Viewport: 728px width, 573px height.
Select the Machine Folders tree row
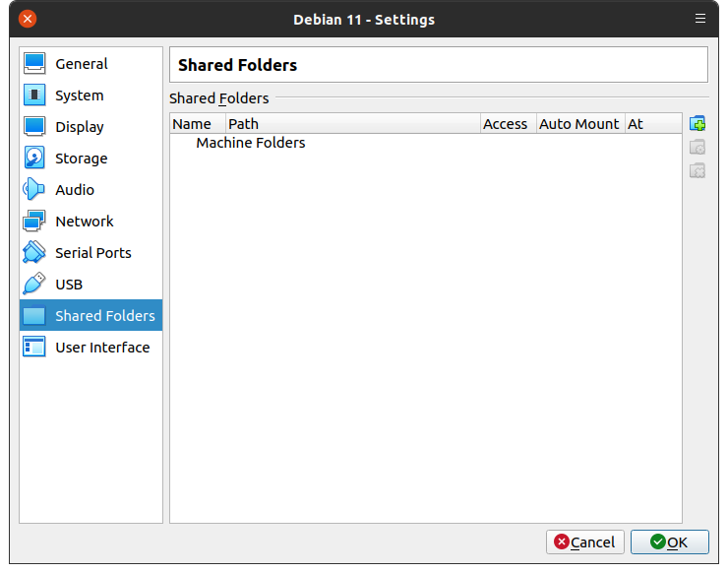250,143
